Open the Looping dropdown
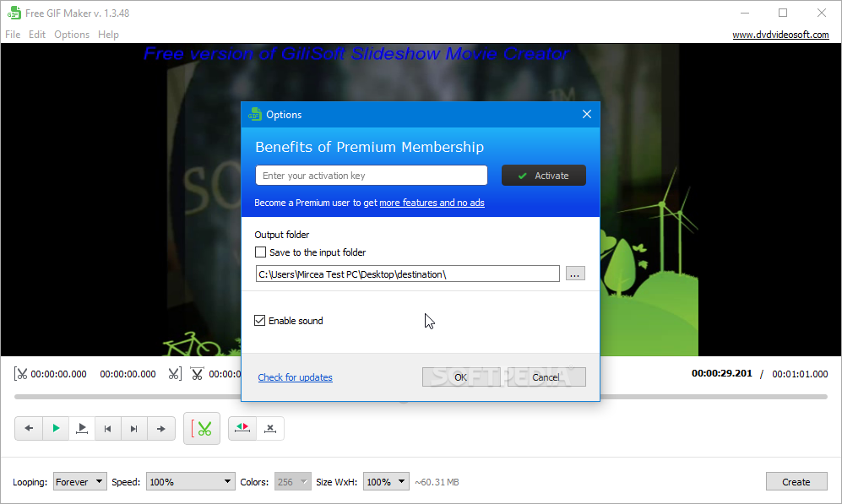Viewport: 842px width, 504px height. pyautogui.click(x=80, y=482)
